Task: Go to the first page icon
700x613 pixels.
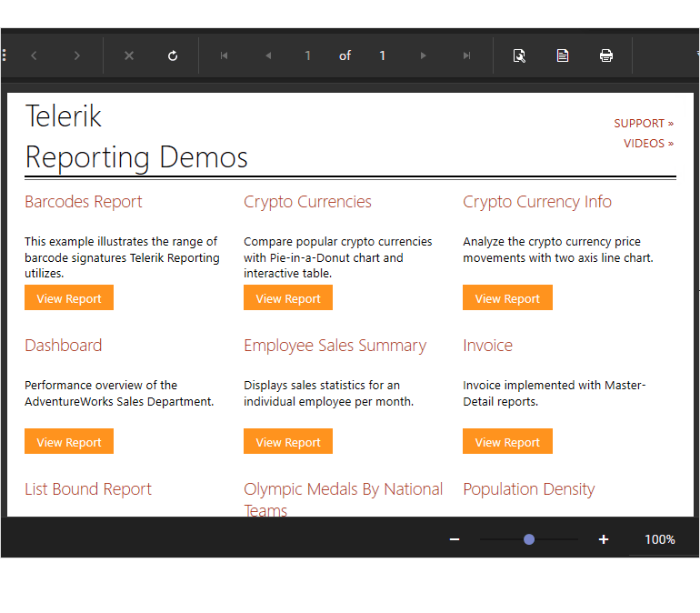Action: 225,55
